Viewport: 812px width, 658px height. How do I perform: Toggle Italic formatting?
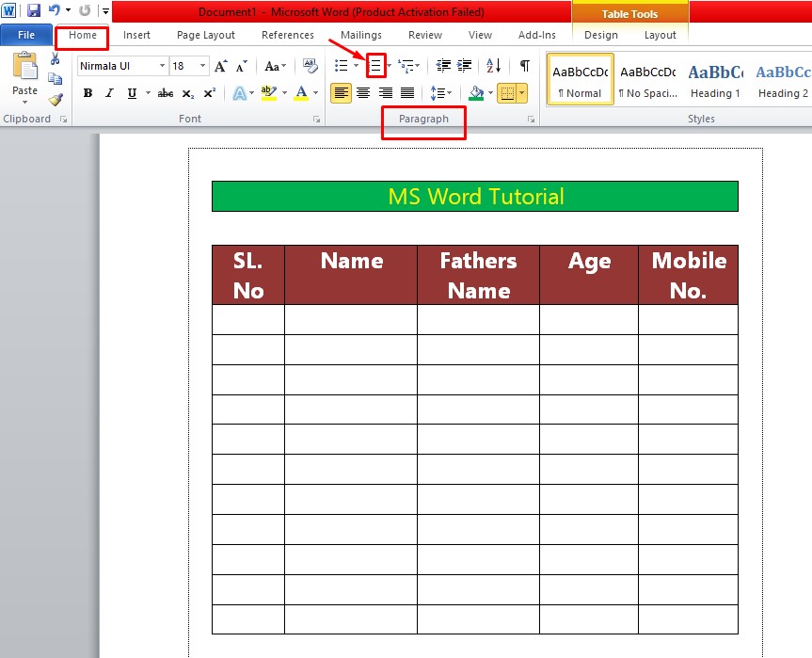(x=110, y=93)
